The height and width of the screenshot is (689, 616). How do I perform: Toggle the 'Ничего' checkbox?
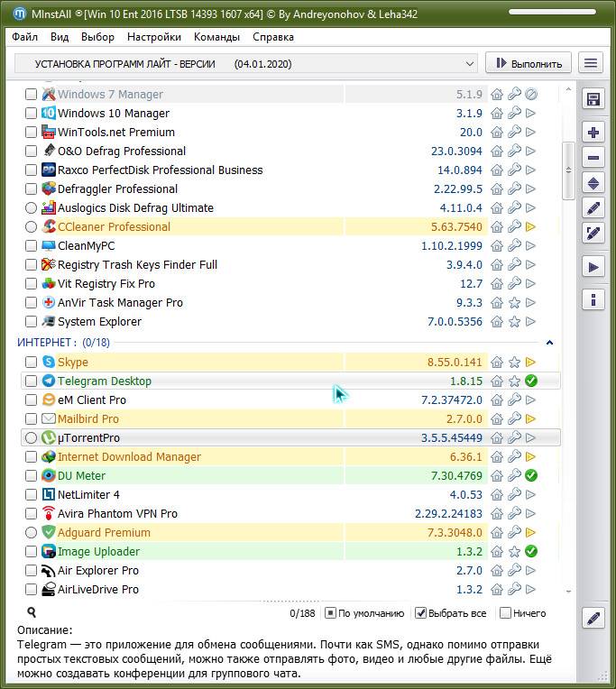point(506,613)
